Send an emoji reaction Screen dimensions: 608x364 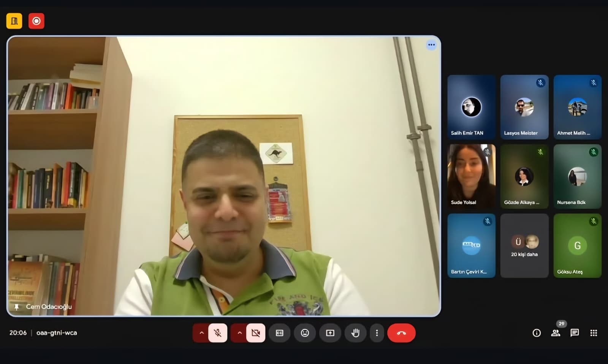tap(305, 333)
